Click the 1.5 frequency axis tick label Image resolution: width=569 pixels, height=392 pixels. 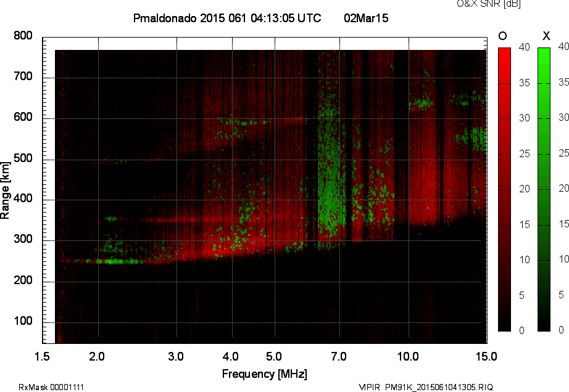pyautogui.click(x=42, y=356)
